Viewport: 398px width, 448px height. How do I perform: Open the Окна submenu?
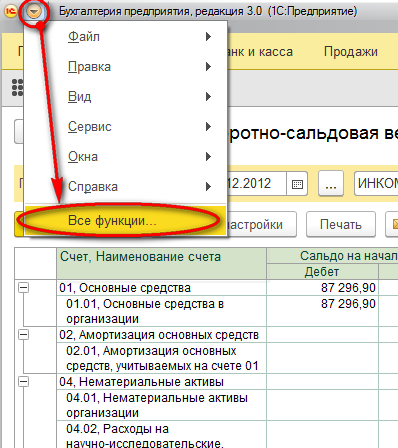[x=126, y=157]
